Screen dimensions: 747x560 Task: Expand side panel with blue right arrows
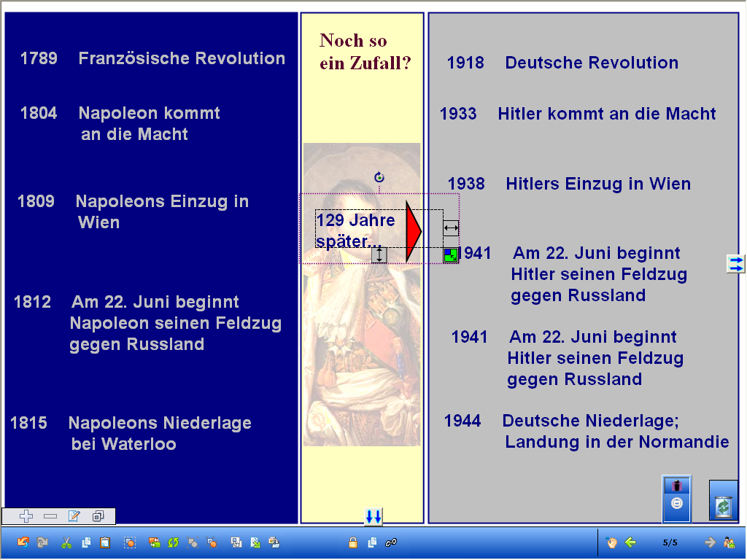[x=735, y=264]
